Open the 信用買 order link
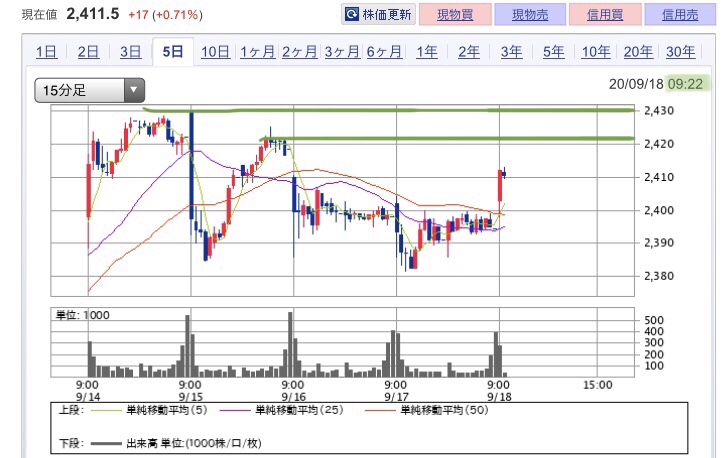Image resolution: width=722 pixels, height=458 pixels. tap(605, 15)
